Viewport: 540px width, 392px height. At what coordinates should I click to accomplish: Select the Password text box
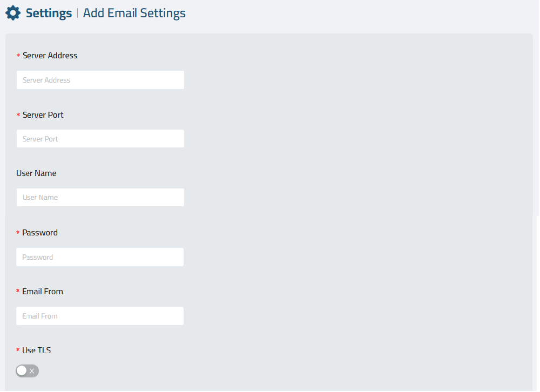[100, 257]
